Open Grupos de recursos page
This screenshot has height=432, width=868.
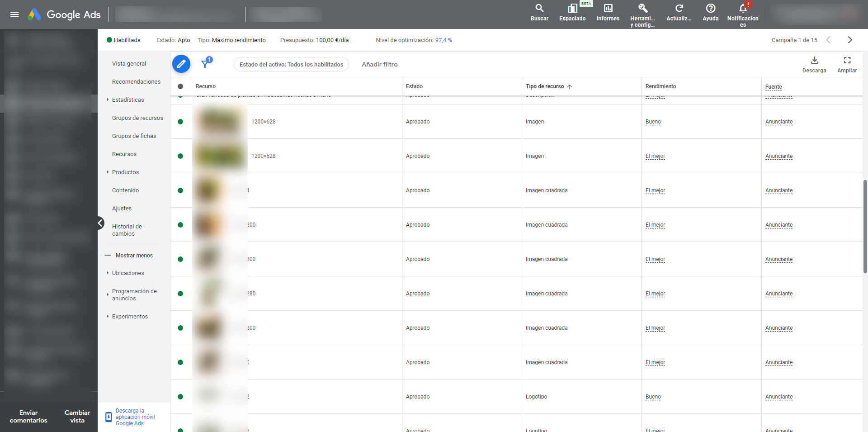click(x=137, y=118)
